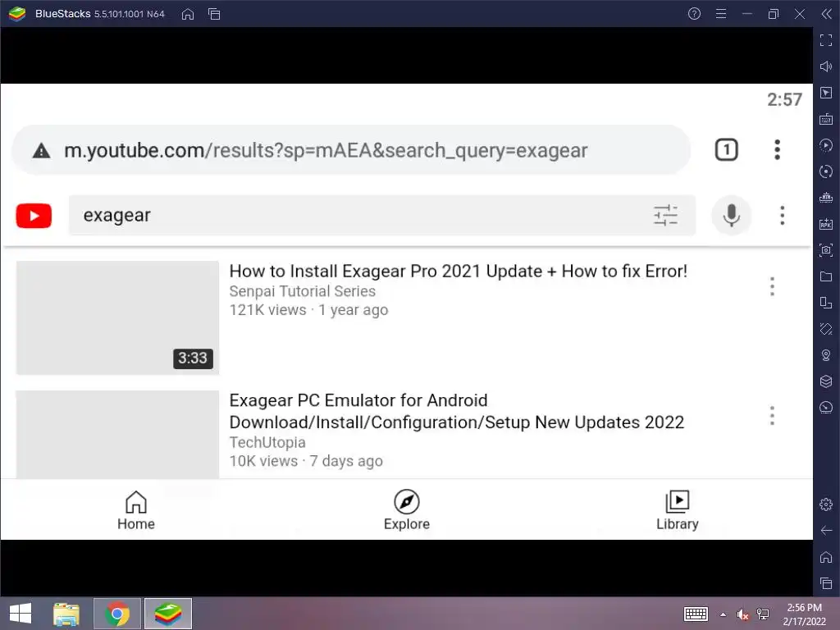Click the TechUtopia channel name
This screenshot has height=630, width=840.
tap(267, 442)
